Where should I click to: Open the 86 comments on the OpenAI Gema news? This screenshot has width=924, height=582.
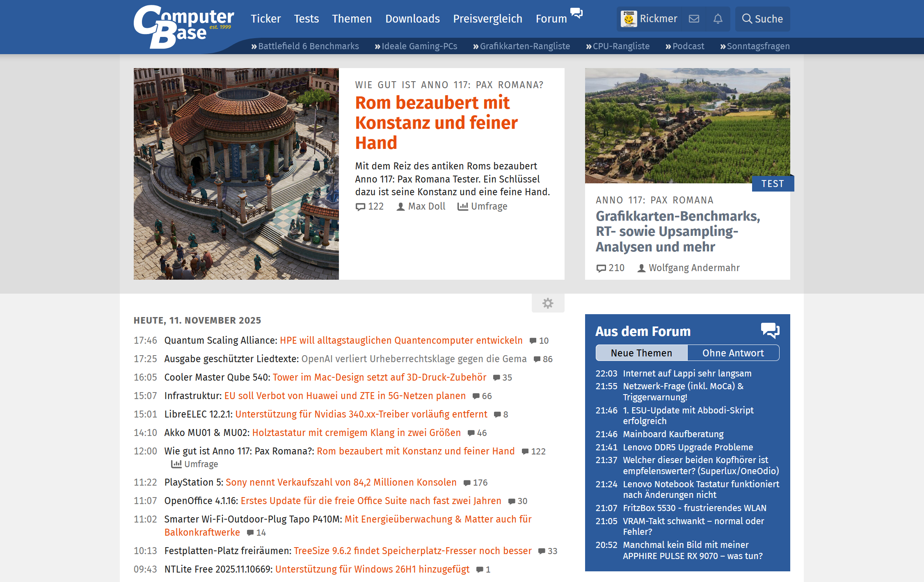[x=543, y=359]
